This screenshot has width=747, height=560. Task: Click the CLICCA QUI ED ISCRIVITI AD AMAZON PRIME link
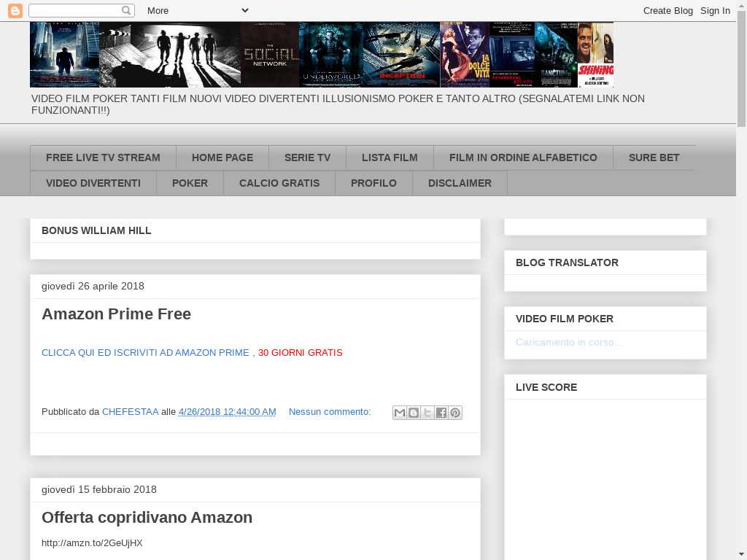click(x=145, y=353)
